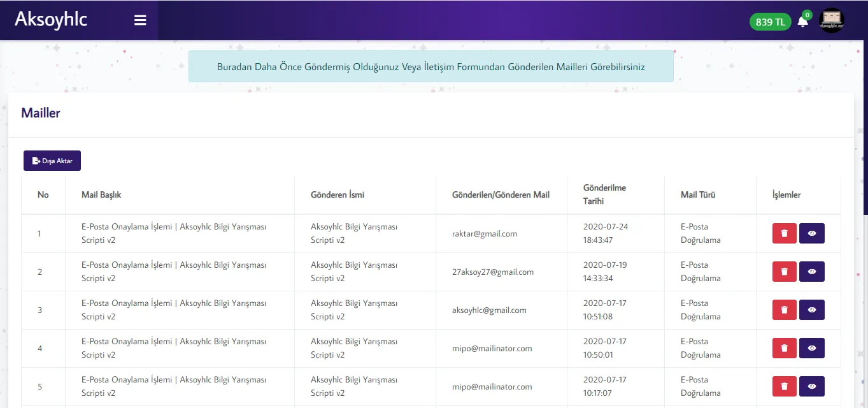
Task: Click the info banner about sent mails
Action: tap(431, 66)
